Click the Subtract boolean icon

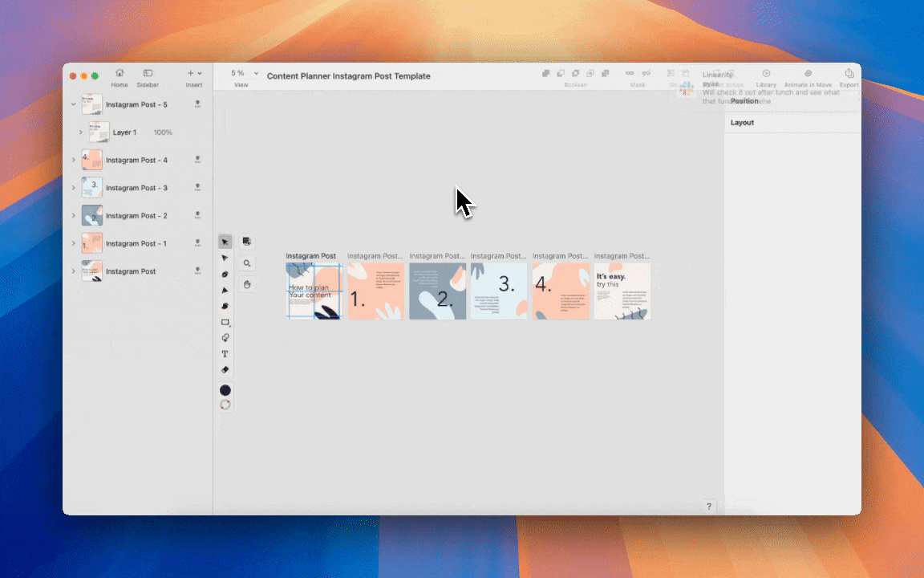561,73
